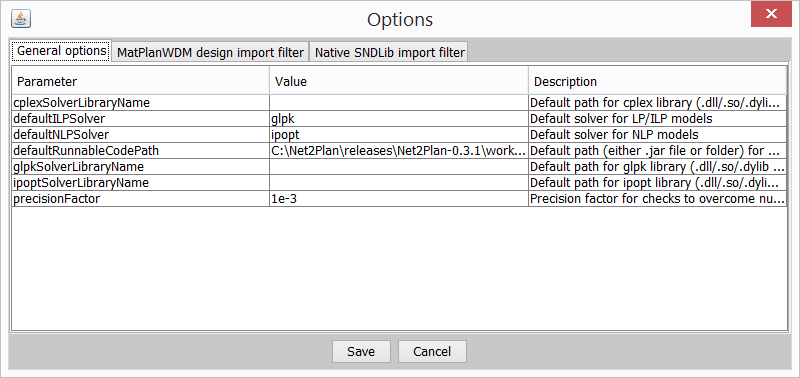Select the cplexSolverLibraryName parameter cell
800x378 pixels.
point(141,103)
